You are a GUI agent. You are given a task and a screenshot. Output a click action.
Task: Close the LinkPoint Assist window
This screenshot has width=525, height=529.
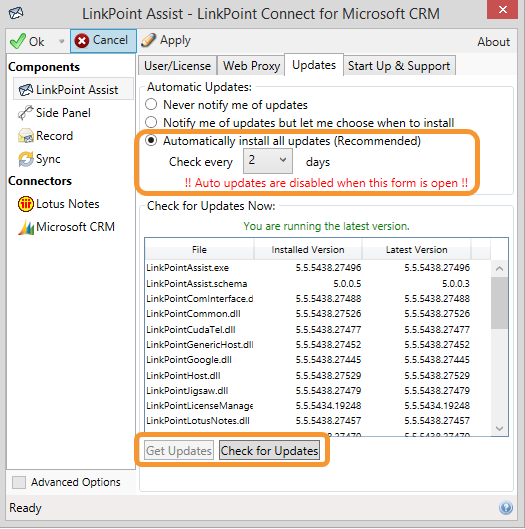502,9
